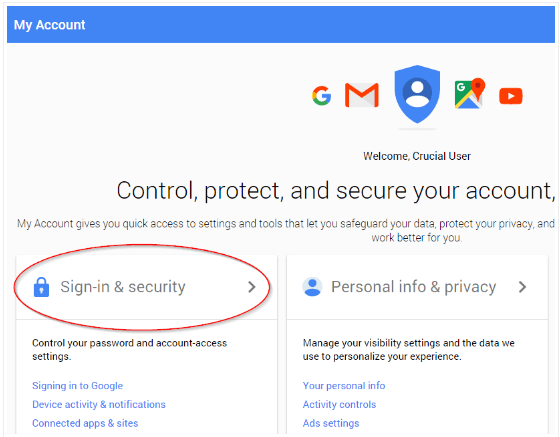Click the Personal info person avatar icon
This screenshot has width=560, height=437.
312,287
